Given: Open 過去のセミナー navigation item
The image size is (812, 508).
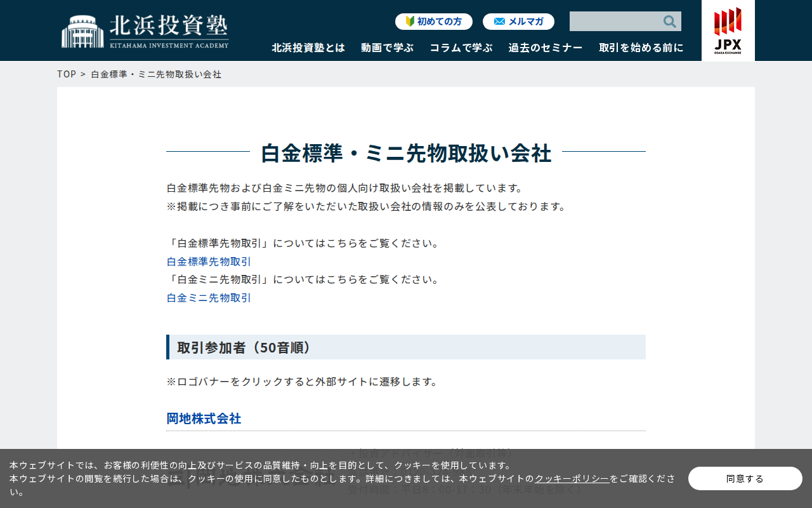Looking at the screenshot, I should [546, 48].
